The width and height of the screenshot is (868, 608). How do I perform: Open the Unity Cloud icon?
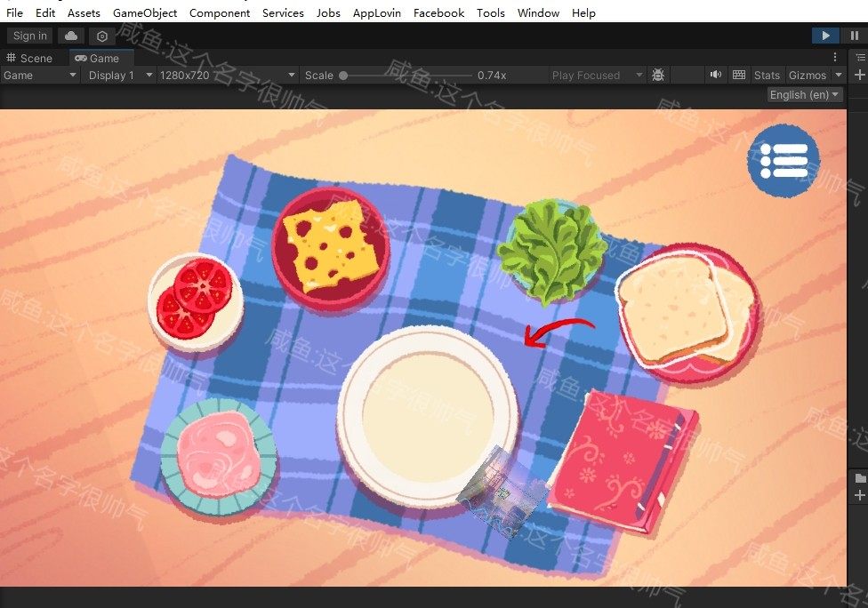pos(71,36)
